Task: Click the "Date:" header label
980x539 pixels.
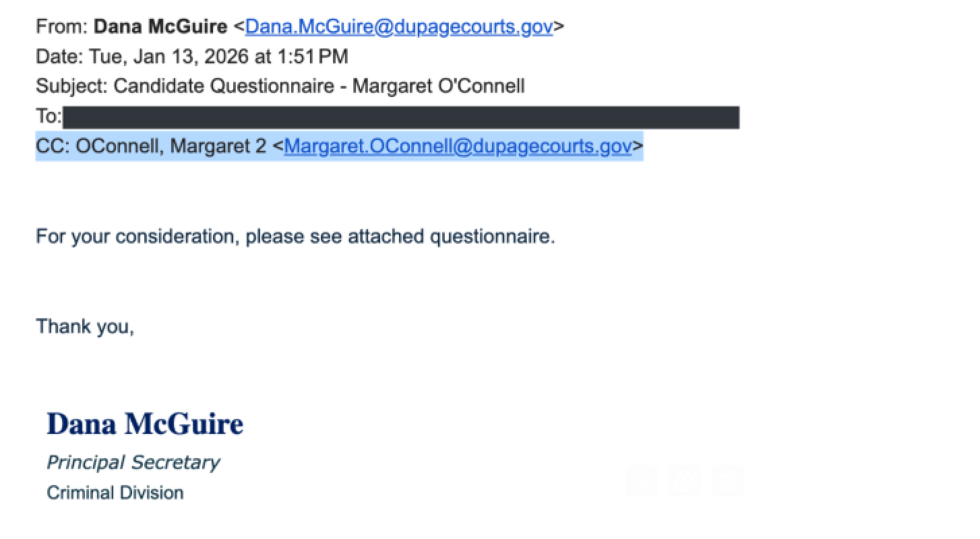Action: point(59,57)
